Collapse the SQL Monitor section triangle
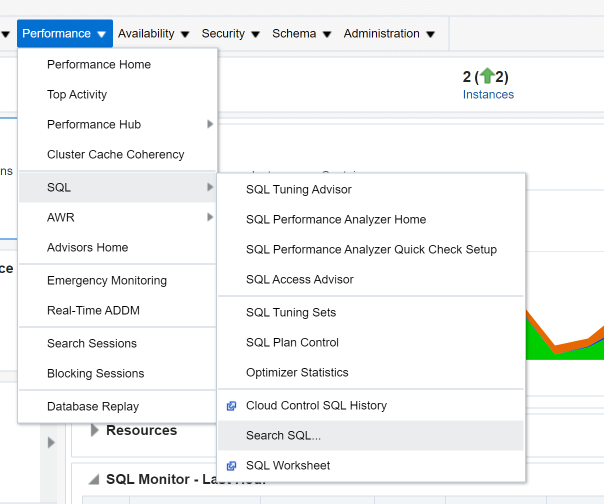The height and width of the screenshot is (504, 604). tap(94, 479)
